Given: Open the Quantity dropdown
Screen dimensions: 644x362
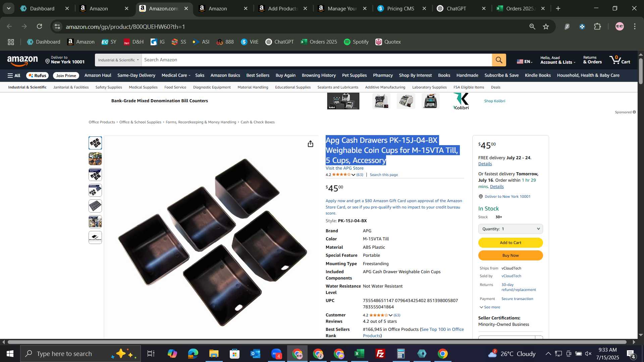Looking at the screenshot, I should (510, 229).
